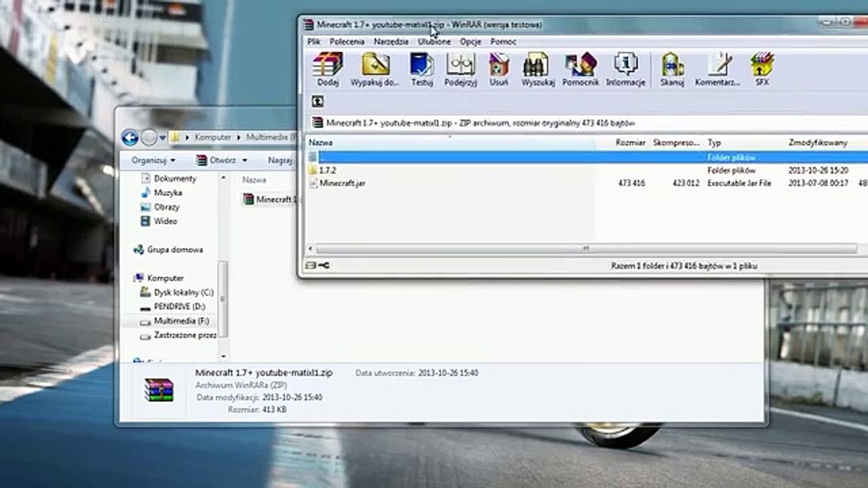Select Komputer in the navigation tree

165,278
